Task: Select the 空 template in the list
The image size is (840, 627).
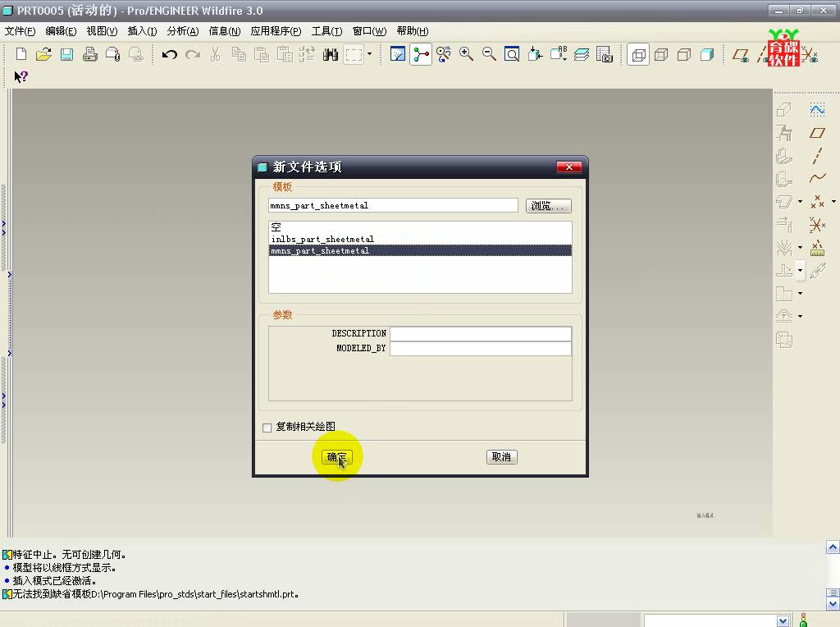Action: click(x=420, y=227)
